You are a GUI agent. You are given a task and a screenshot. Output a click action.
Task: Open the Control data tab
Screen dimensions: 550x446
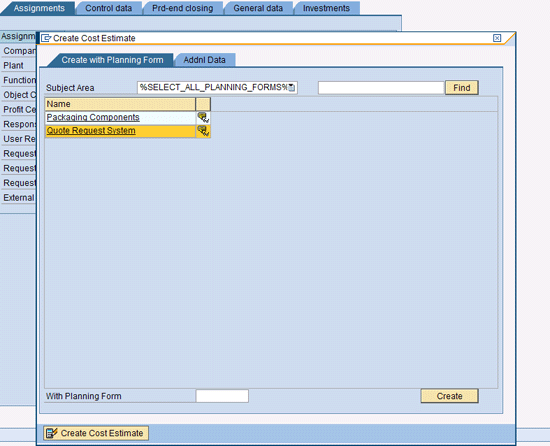pyautogui.click(x=108, y=8)
